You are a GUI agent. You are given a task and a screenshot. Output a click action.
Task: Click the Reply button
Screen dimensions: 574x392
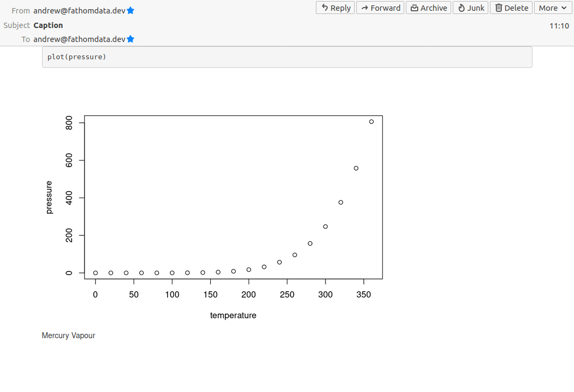coord(335,8)
